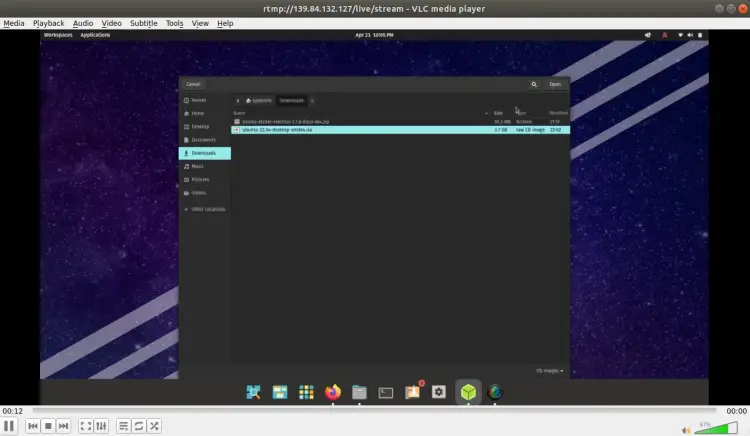This screenshot has height=436, width=750.
Task: Click Workspaces in the streamed top bar
Action: [58, 35]
